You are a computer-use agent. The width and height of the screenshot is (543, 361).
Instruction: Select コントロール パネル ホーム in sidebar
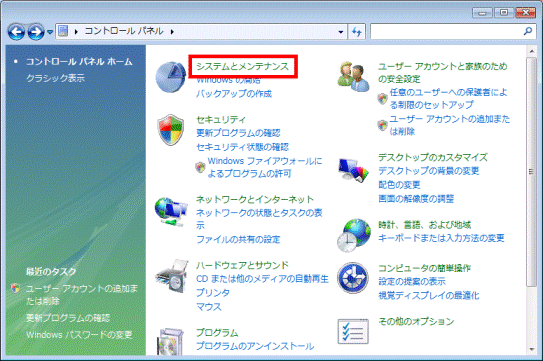[79, 62]
